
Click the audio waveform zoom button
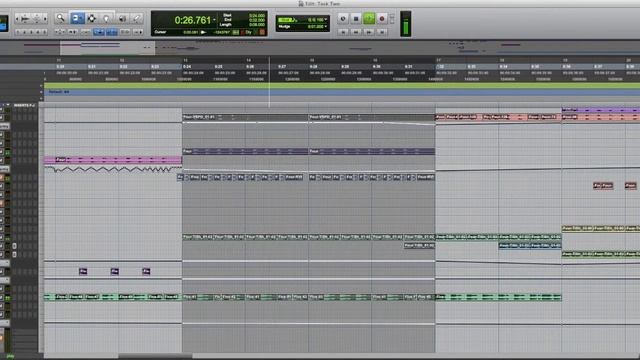25,18
